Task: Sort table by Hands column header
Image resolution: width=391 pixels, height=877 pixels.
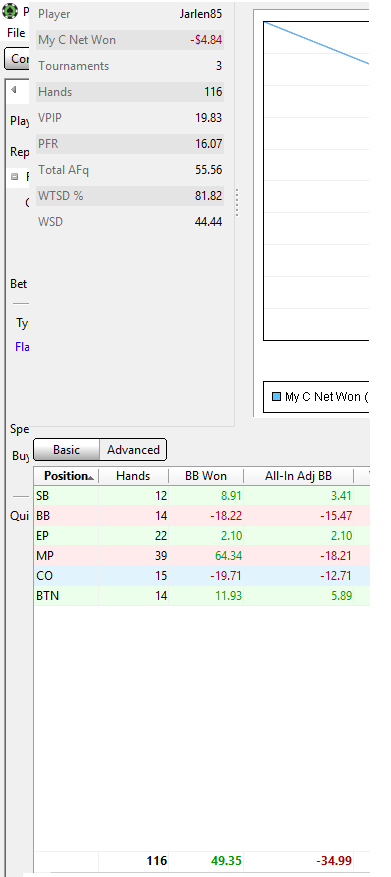Action: [x=133, y=476]
